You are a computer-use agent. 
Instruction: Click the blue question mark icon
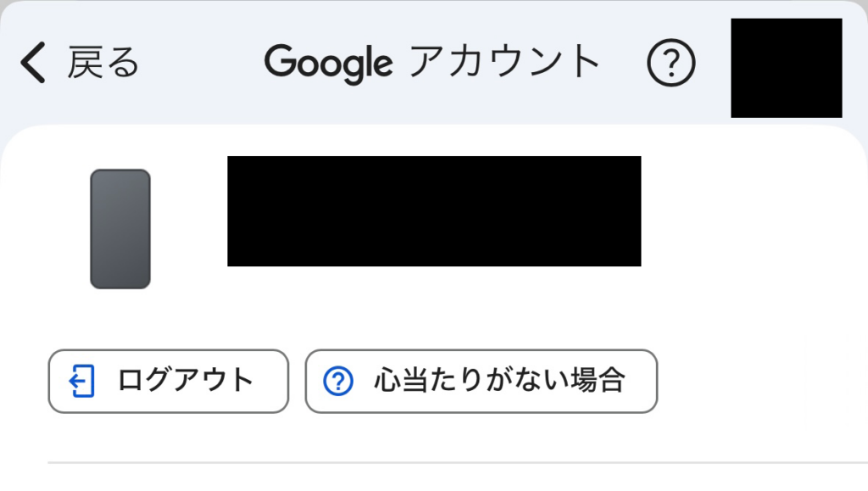(337, 381)
